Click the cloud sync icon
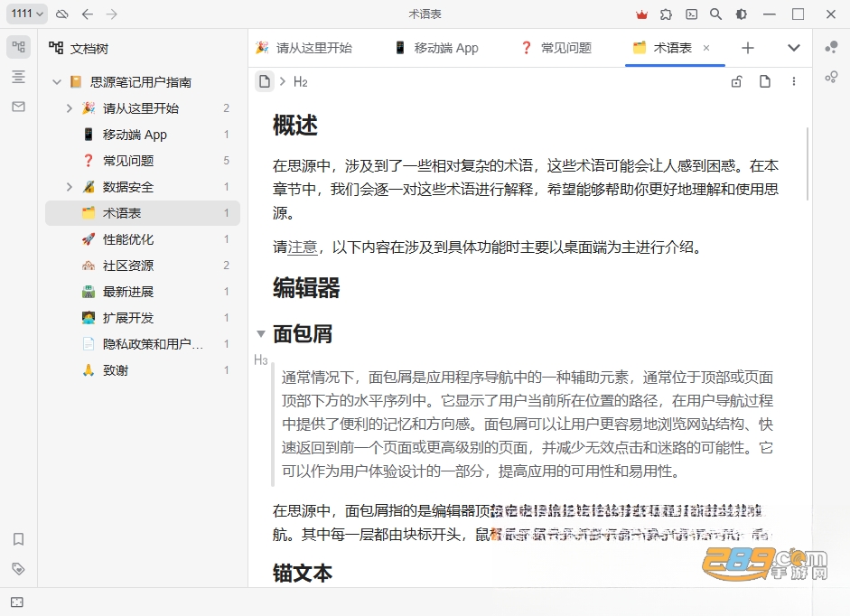850x616 pixels. tap(62, 14)
